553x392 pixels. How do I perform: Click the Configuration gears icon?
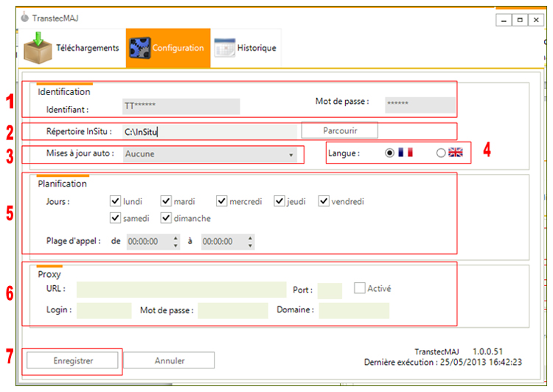[139, 48]
